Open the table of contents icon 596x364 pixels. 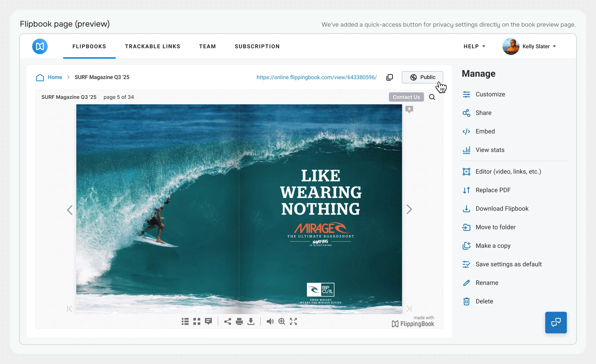pyautogui.click(x=185, y=322)
